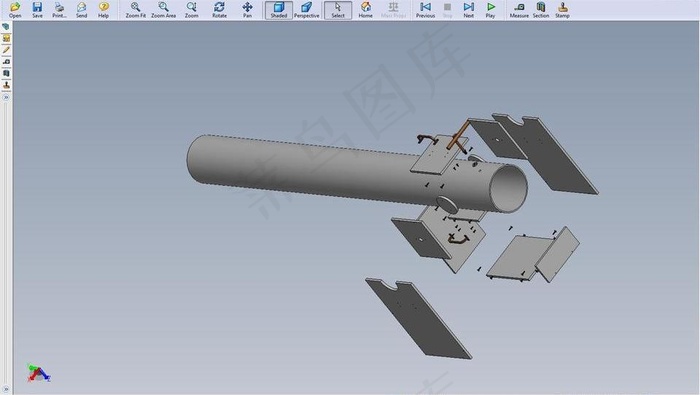Viewport: 700px width, 395px height.
Task: Open Help from the toolbar
Action: (x=104, y=9)
